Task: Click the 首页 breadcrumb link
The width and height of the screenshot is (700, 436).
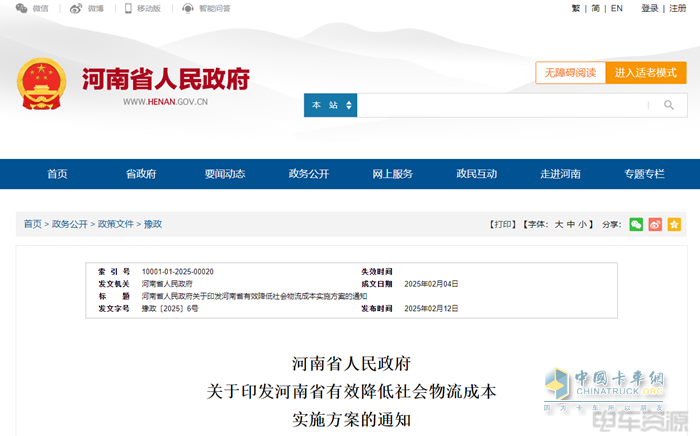Action: tap(33, 224)
